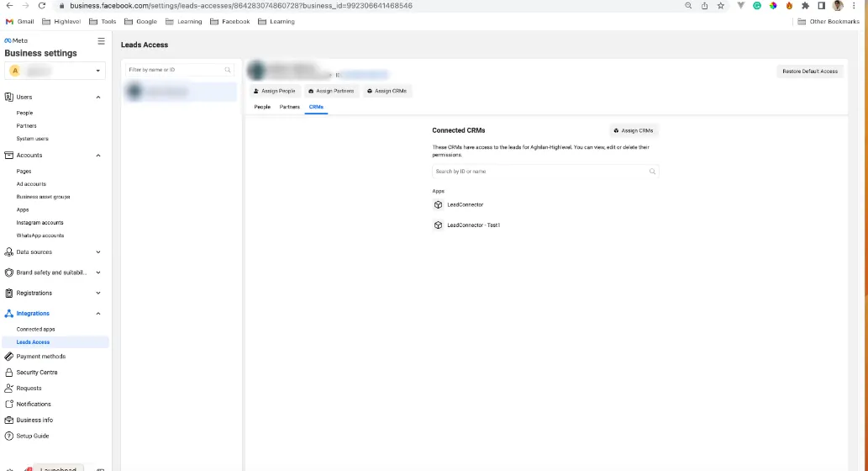868x471 pixels.
Task: Open the Highlevel bookmarks folder
Action: tap(61, 22)
